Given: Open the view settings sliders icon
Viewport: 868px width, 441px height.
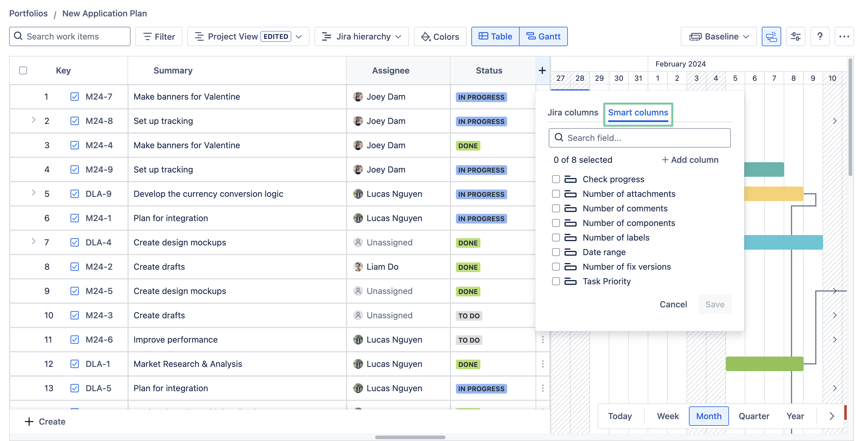Looking at the screenshot, I should tap(795, 36).
